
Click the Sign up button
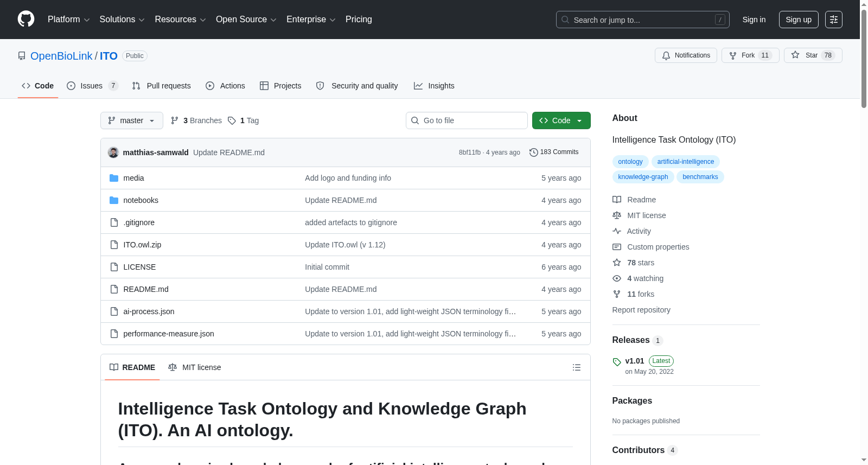799,20
